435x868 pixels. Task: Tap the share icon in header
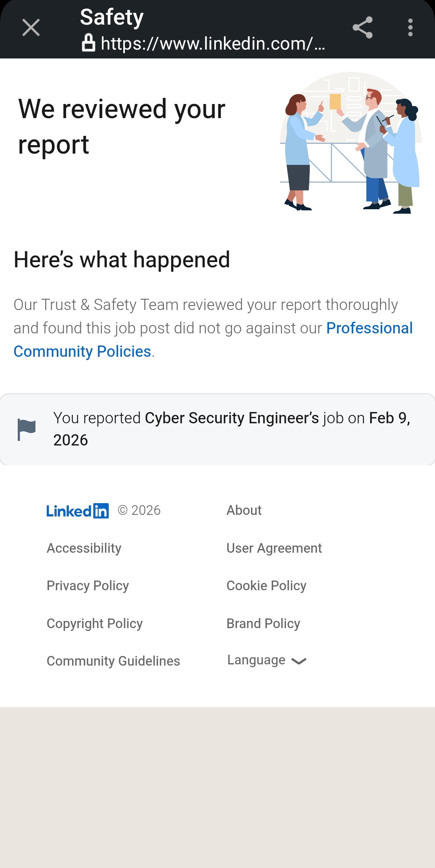(x=362, y=27)
